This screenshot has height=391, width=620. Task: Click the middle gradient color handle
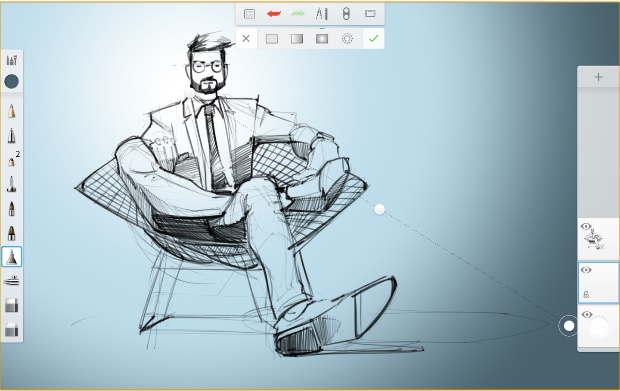[x=380, y=210]
